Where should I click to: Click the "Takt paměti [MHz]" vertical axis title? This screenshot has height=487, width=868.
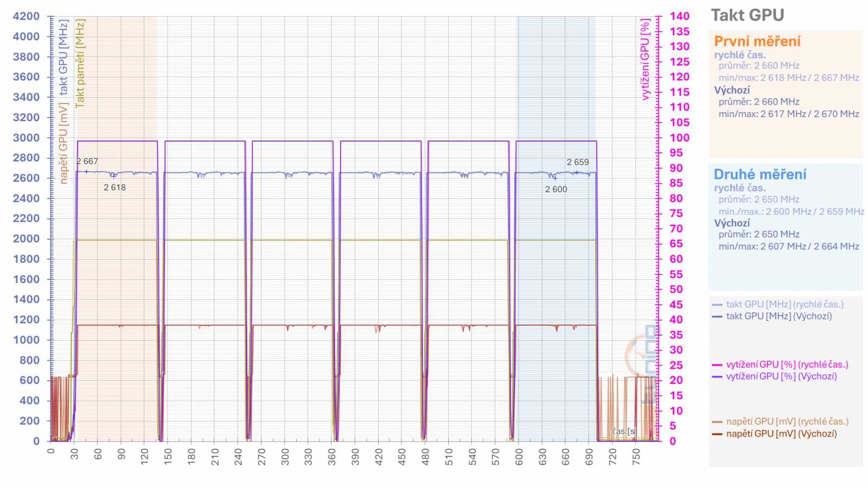click(x=80, y=63)
